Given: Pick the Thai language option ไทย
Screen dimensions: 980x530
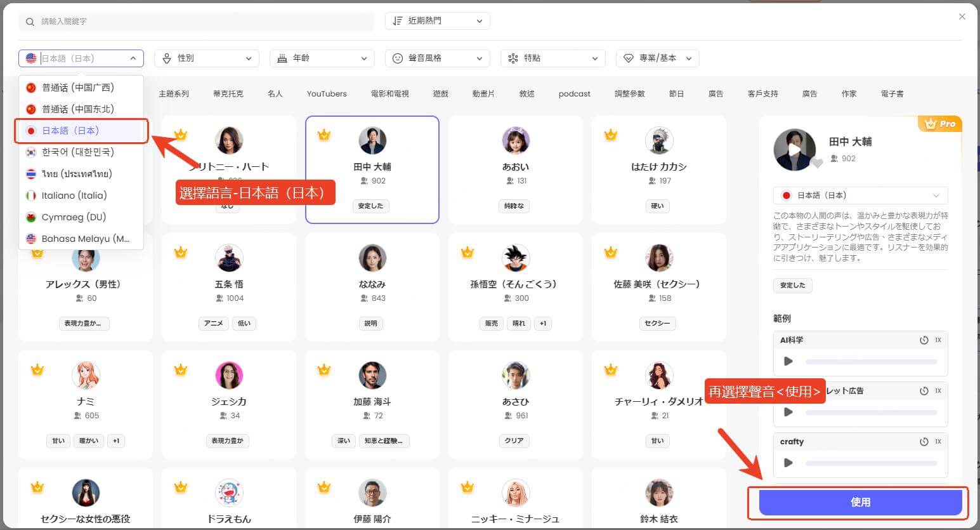Looking at the screenshot, I should point(81,174).
